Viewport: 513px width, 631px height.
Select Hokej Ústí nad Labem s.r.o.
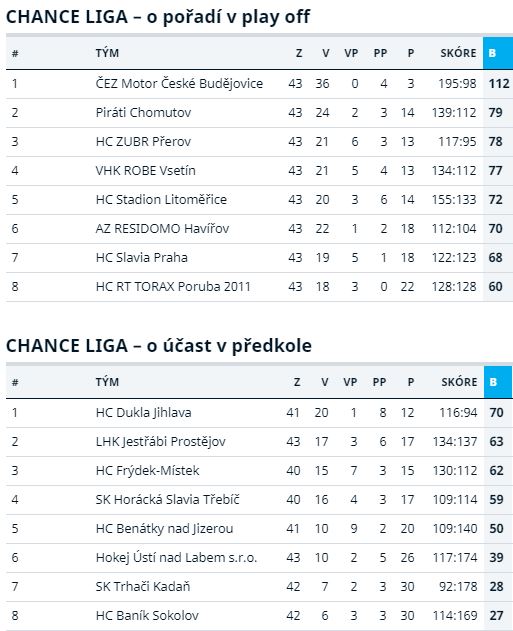[176, 557]
